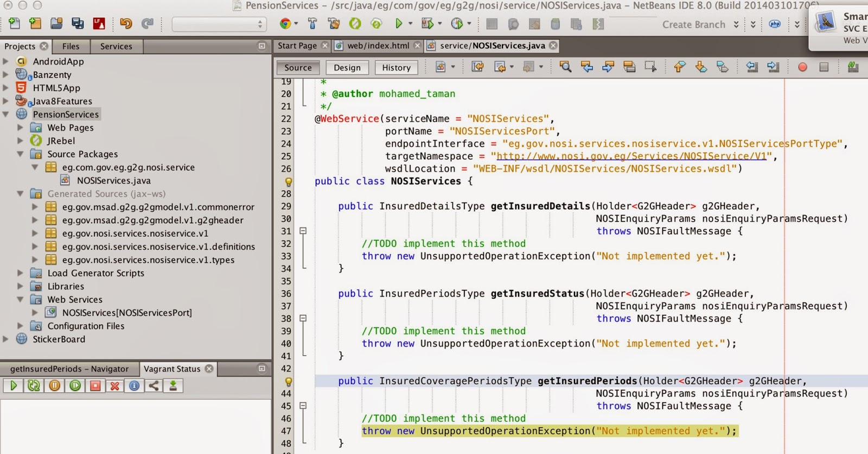
Task: Click the Vagrant destroy red X icon
Action: [114, 386]
